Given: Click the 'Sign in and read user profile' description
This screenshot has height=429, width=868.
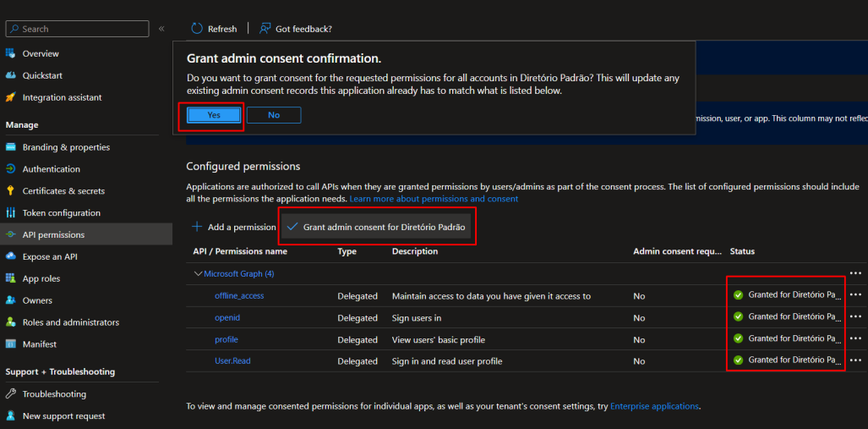Looking at the screenshot, I should [x=447, y=360].
